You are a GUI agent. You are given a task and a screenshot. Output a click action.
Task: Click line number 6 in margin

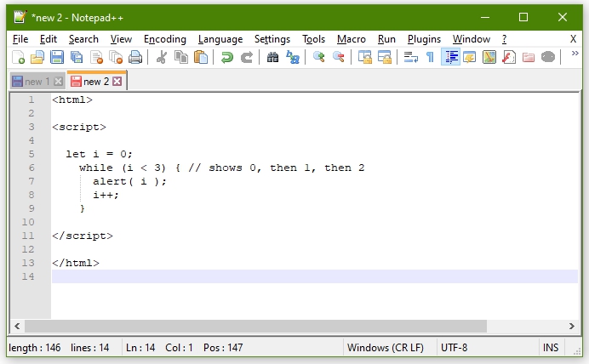[x=31, y=168]
